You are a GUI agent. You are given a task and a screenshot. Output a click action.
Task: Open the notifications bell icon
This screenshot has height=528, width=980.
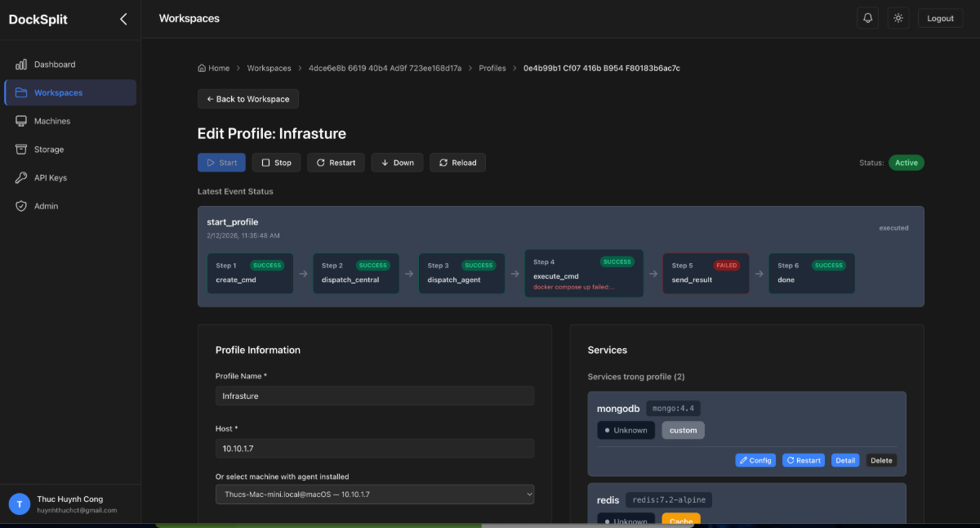866,17
